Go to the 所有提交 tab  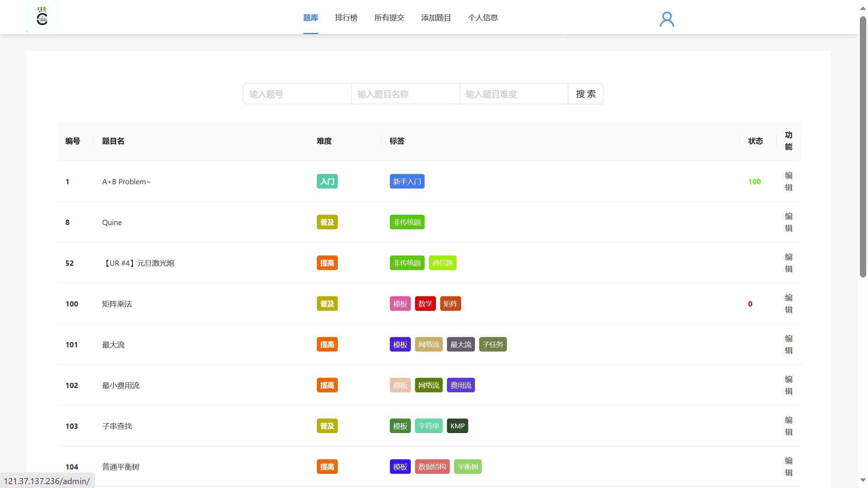(x=389, y=17)
